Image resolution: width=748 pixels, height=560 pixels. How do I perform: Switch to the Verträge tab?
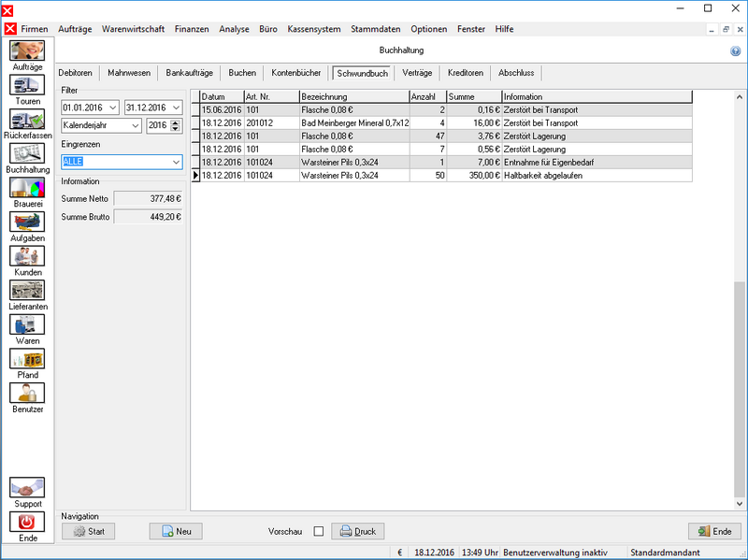click(417, 73)
